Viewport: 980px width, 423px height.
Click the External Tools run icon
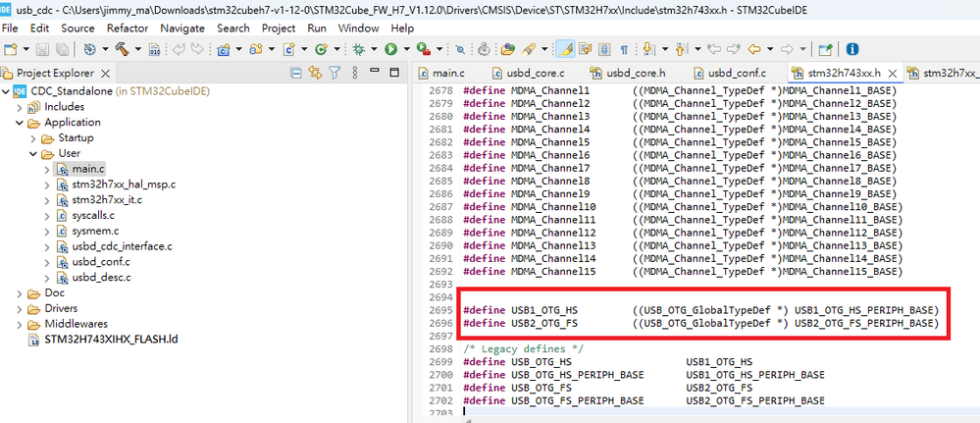click(424, 49)
